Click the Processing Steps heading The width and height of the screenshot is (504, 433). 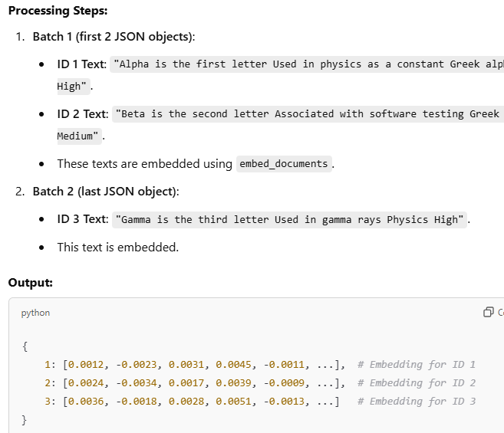pos(58,11)
